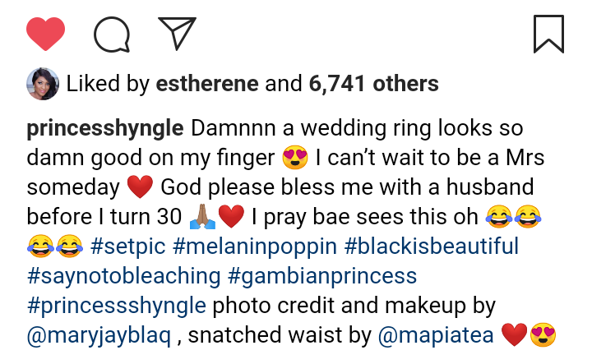Unlike the post with the red heart

45,35
